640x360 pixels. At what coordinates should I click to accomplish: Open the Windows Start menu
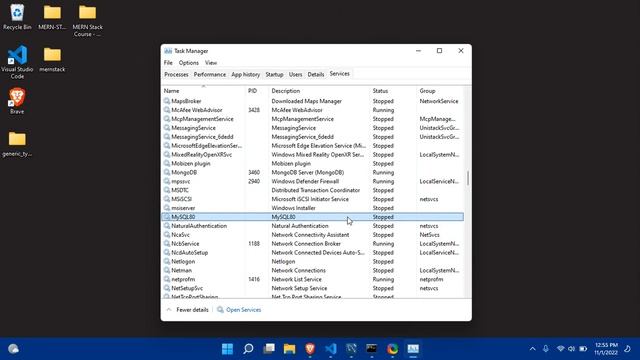tap(227, 349)
